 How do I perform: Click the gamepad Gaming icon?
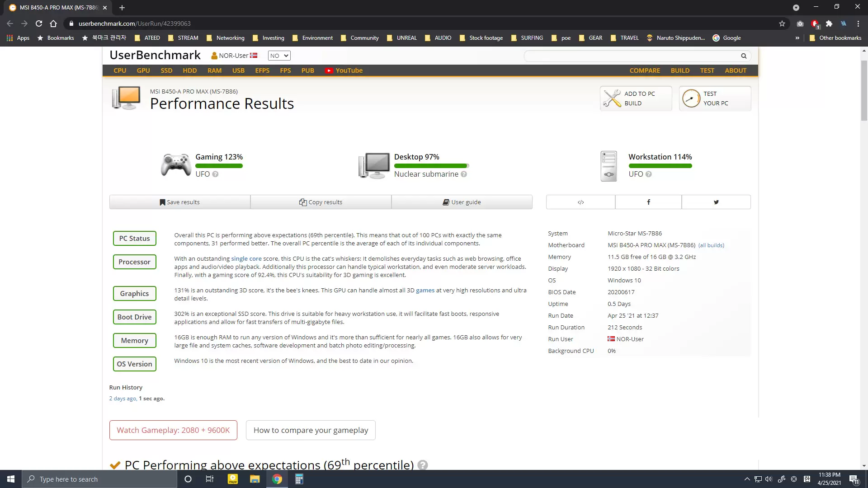[176, 165]
